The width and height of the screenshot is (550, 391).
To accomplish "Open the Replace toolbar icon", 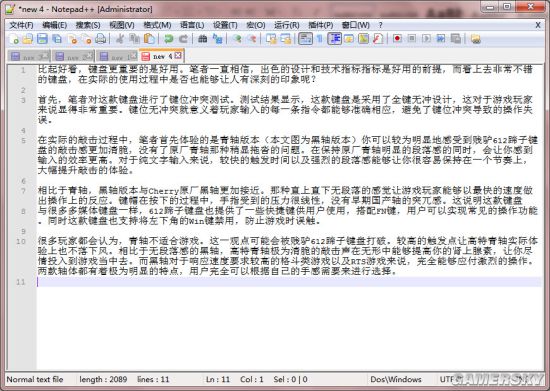I will [217, 39].
